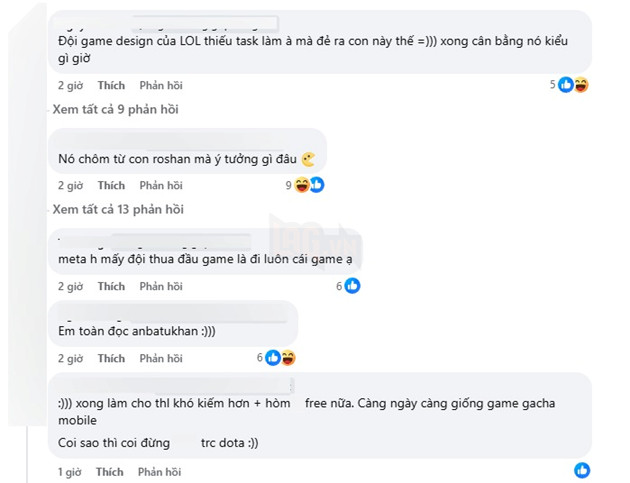Click Phản hồi under the roshan comment
Image resolution: width=630 pixels, height=483 pixels.
(161, 185)
